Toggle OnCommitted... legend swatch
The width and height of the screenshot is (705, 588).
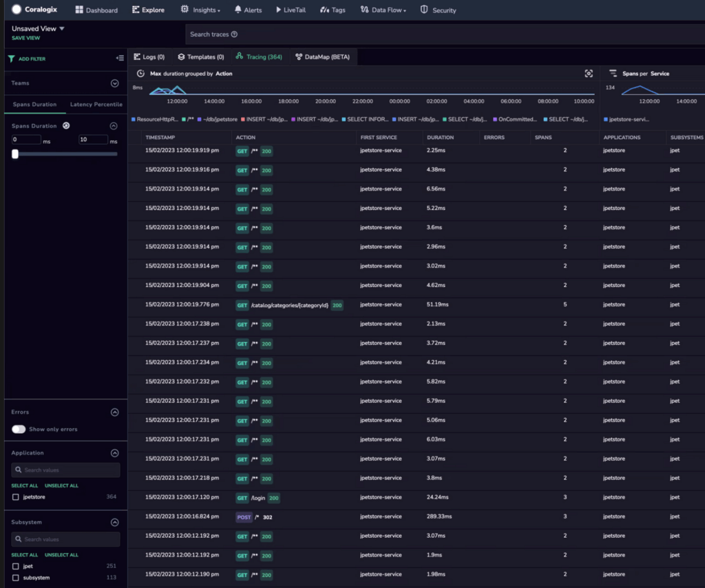point(495,120)
